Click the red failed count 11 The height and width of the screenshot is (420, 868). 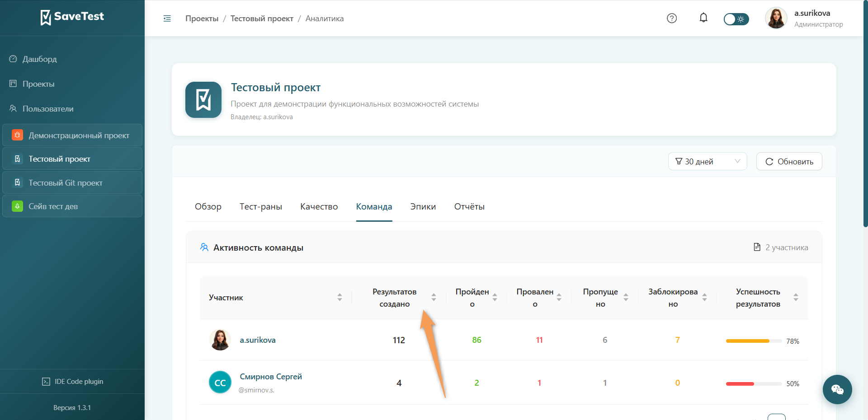[x=539, y=340]
